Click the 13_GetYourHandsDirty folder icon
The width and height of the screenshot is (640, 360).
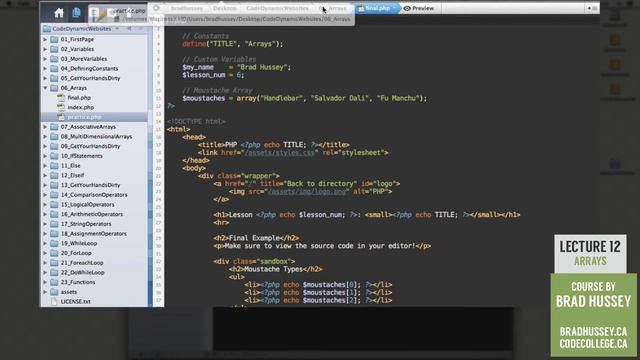pos(54,185)
